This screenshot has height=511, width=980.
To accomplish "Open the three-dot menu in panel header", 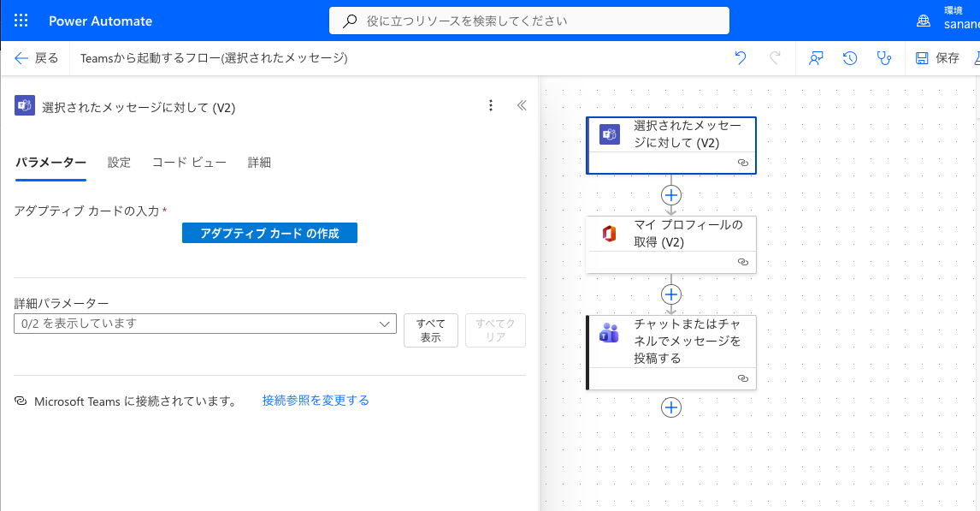I will coord(491,105).
